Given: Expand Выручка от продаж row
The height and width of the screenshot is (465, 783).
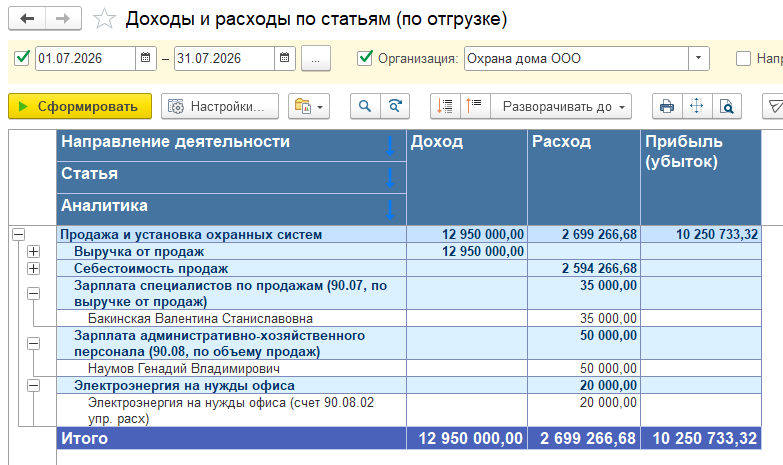Looking at the screenshot, I should 33,251.
